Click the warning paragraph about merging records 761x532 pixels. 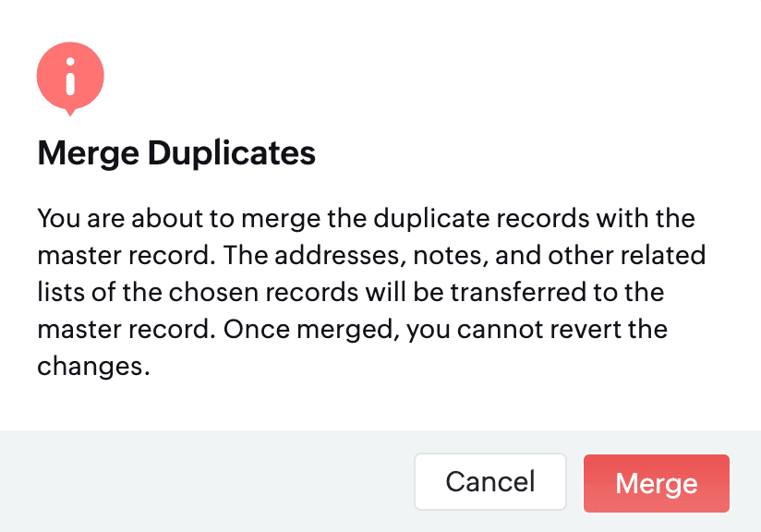(371, 292)
